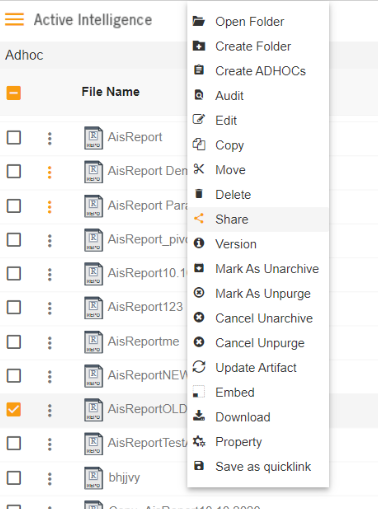Image resolution: width=378 pixels, height=509 pixels.
Task: Select Save as quicklink menu entry
Action: [x=258, y=466]
